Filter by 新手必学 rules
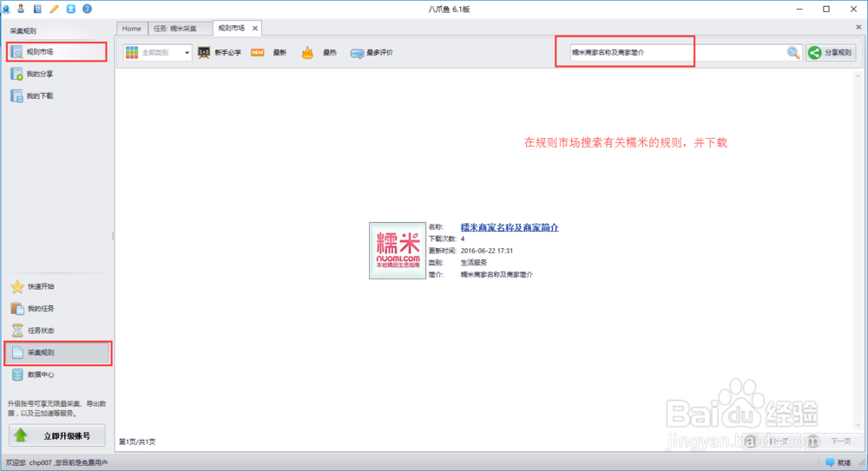Image resolution: width=868 pixels, height=471 pixels. 220,53
